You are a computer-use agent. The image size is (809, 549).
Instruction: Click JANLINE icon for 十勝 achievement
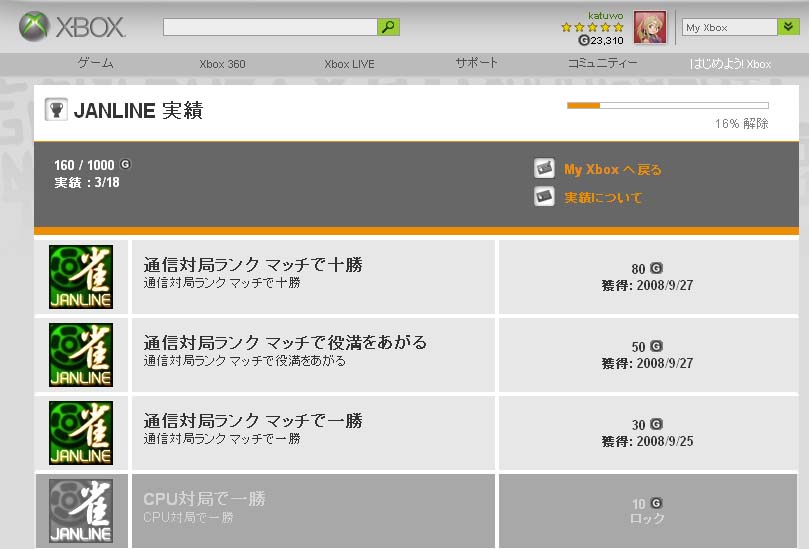(81, 277)
